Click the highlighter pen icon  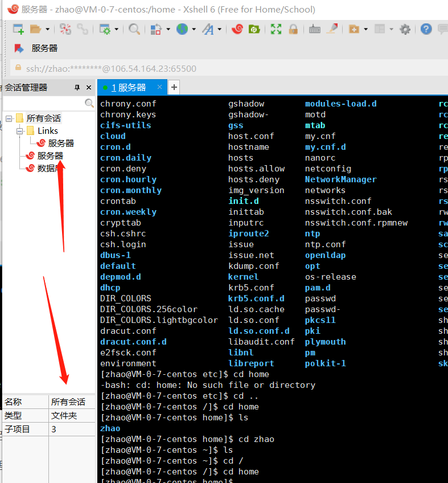332,29
